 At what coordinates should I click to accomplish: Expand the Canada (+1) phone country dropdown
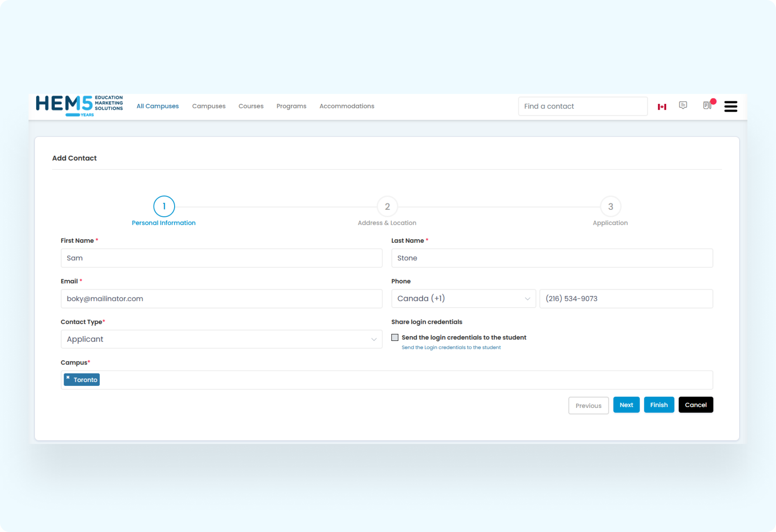(463, 299)
